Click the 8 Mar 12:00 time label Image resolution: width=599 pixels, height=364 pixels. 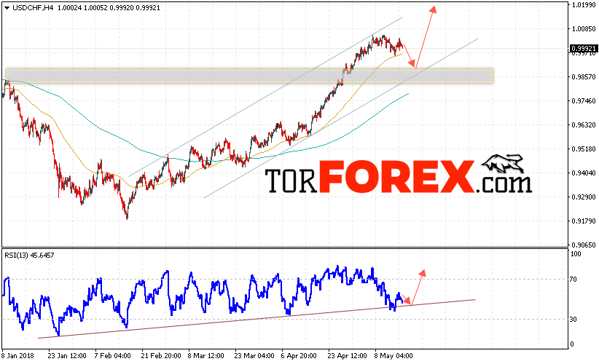coord(206,355)
